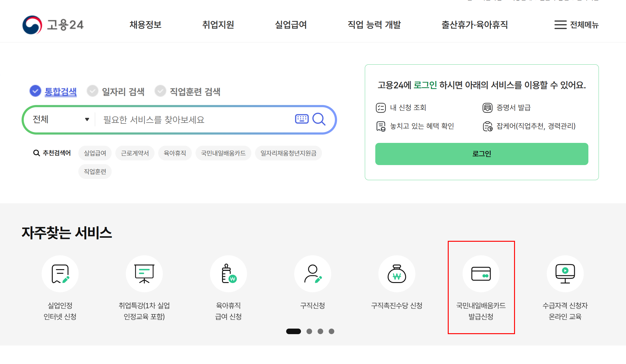Click the magnifier search icon

tap(319, 119)
